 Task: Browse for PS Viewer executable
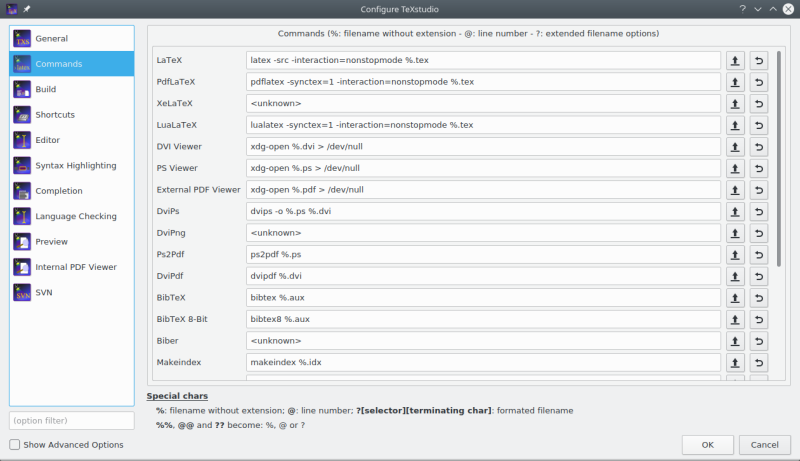735,168
